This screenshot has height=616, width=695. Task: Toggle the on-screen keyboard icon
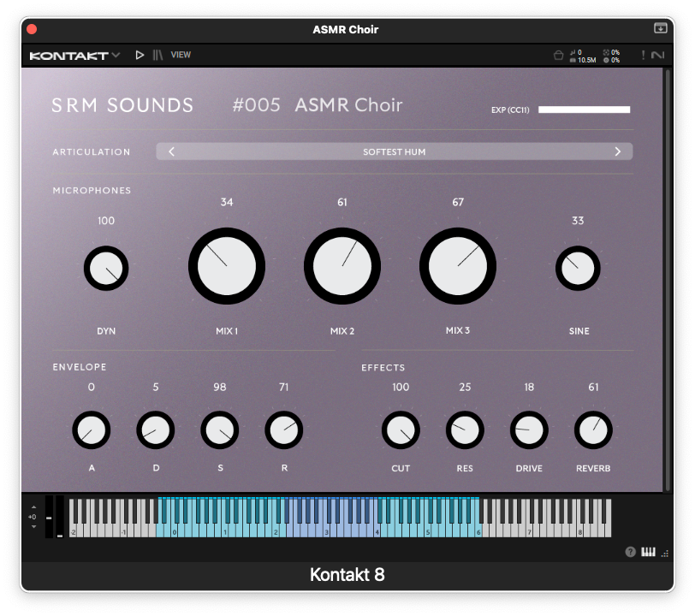[x=648, y=552]
